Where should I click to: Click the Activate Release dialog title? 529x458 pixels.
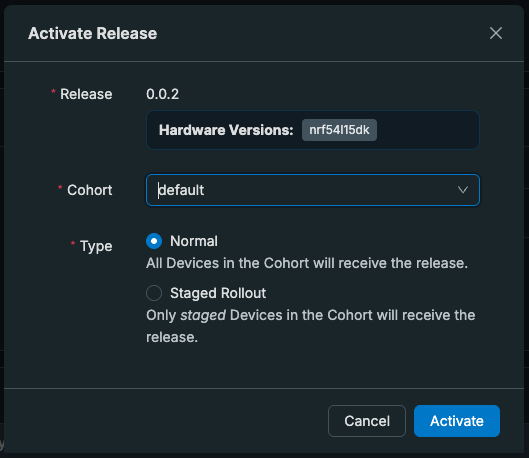[x=92, y=33]
